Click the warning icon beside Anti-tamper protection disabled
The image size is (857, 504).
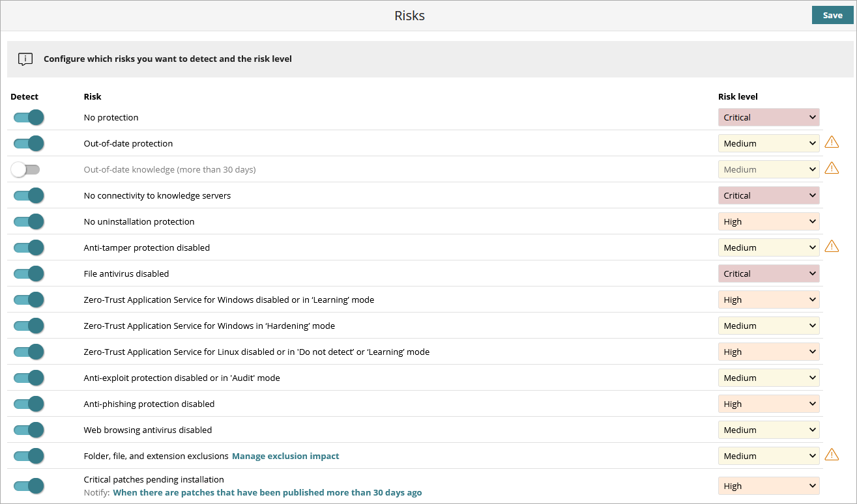pos(832,246)
